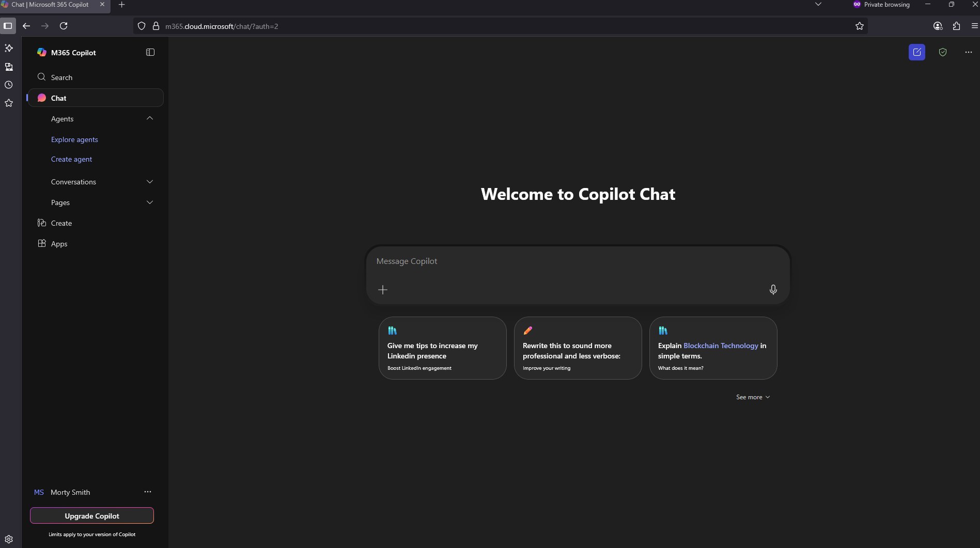
Task: Open the Explore agents link
Action: coord(74,139)
